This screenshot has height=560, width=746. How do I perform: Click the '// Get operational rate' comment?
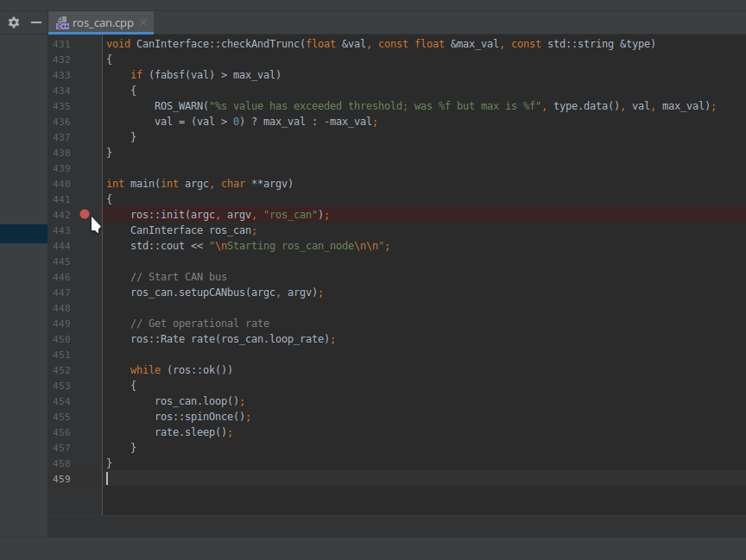(x=199, y=324)
